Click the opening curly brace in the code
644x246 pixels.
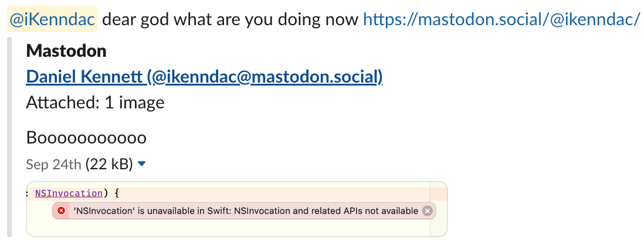116,192
